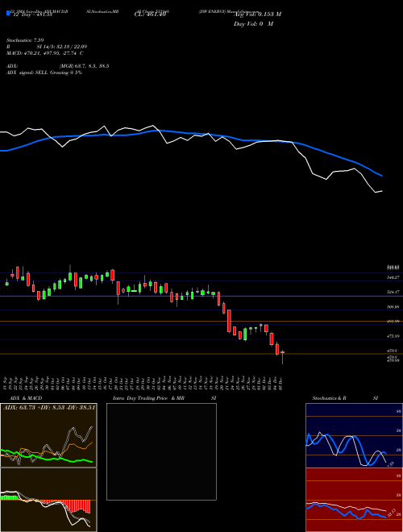
Task: Click the 'Stochastics: 7.59' reading
Action: 25,40
